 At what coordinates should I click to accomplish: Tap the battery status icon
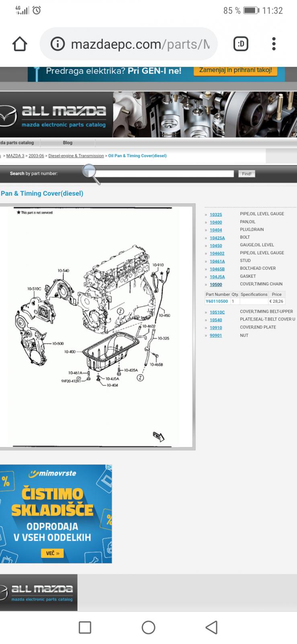click(251, 10)
